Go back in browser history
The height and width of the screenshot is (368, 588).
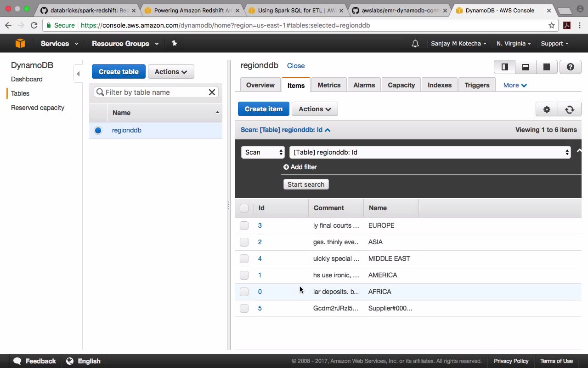pyautogui.click(x=8, y=25)
